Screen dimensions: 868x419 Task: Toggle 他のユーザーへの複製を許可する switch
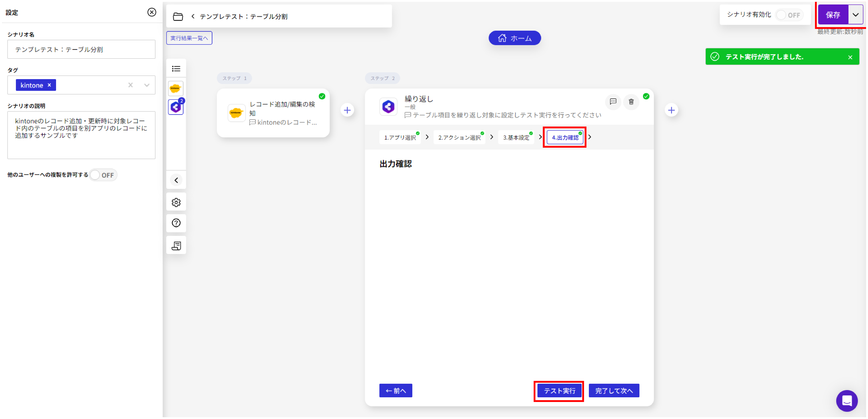tap(103, 175)
